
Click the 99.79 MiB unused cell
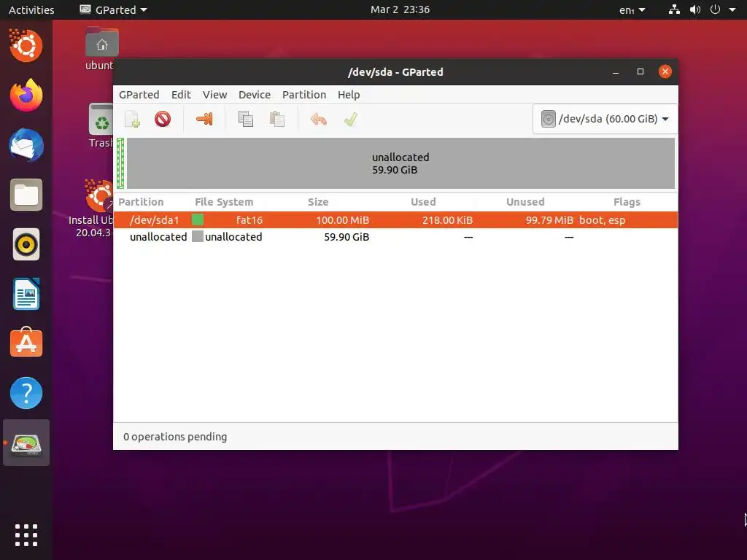point(549,220)
